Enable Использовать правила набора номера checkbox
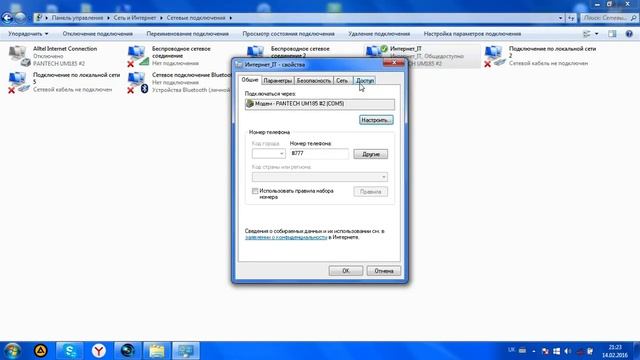640x360 pixels. [x=255, y=191]
